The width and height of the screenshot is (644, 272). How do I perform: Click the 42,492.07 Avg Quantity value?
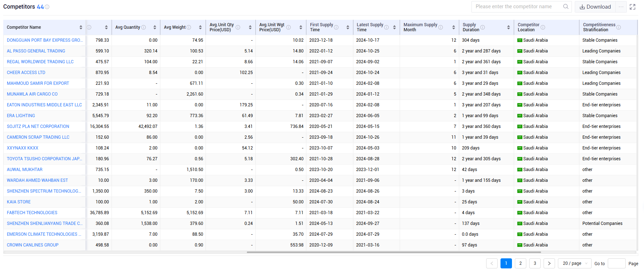[x=148, y=126]
